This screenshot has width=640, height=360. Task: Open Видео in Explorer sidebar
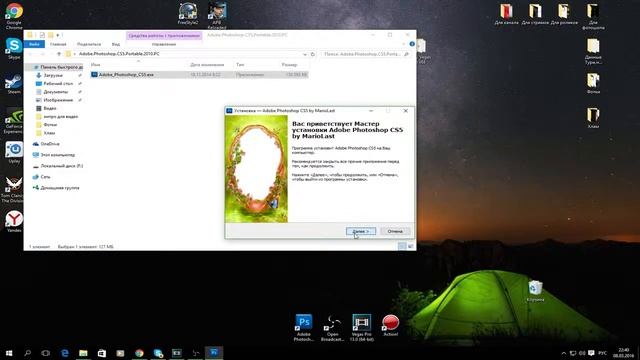50,108
